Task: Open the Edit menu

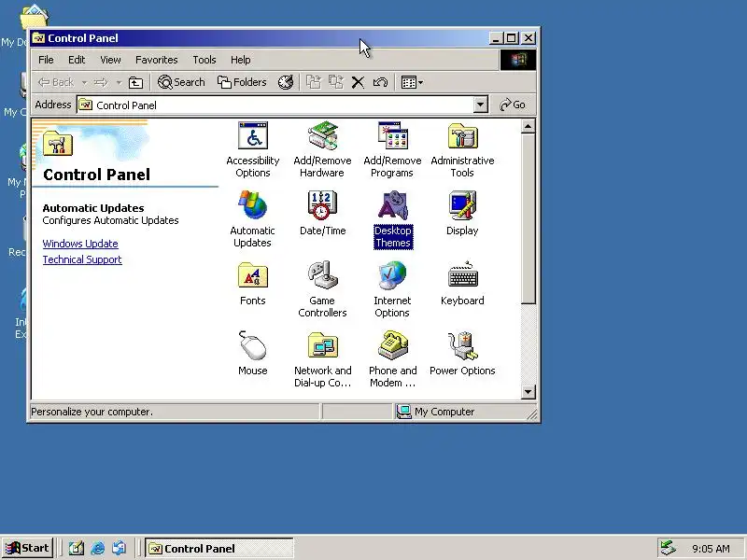Action: click(x=77, y=60)
